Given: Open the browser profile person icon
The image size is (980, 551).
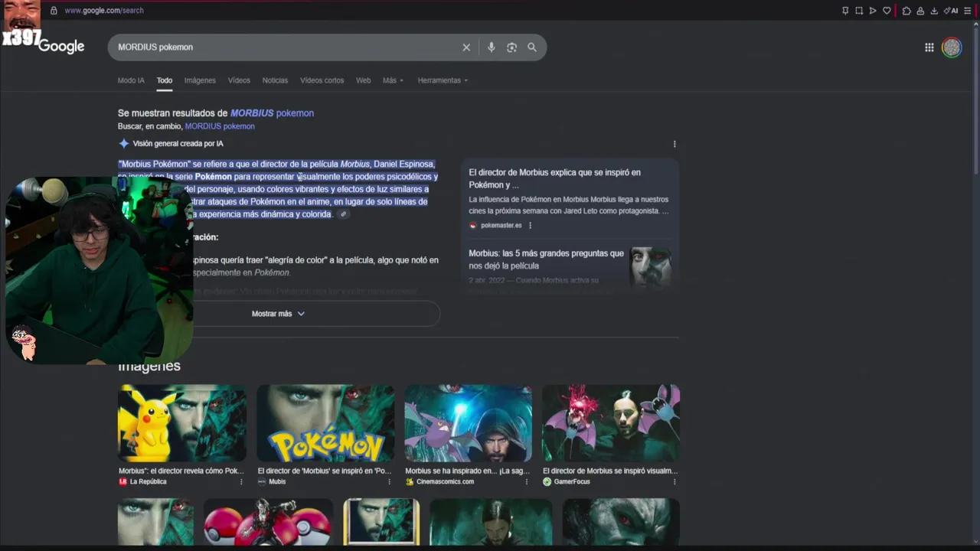Looking at the screenshot, I should 920,11.
